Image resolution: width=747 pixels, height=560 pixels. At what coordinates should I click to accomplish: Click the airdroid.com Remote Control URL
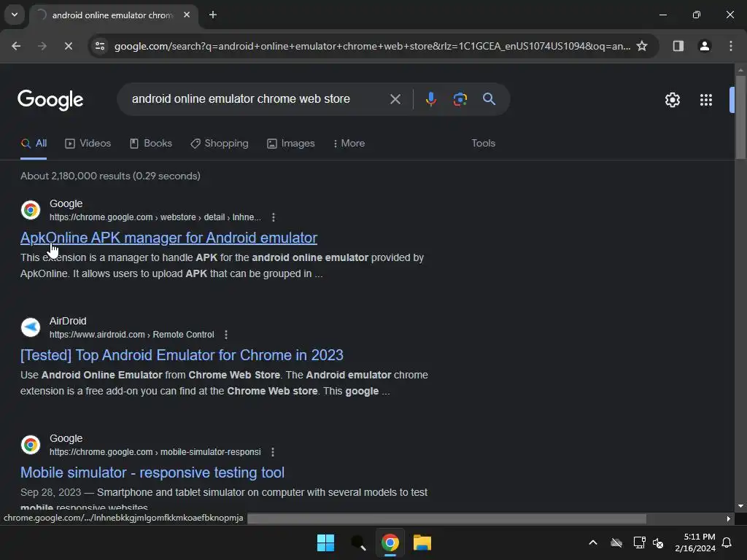(132, 335)
